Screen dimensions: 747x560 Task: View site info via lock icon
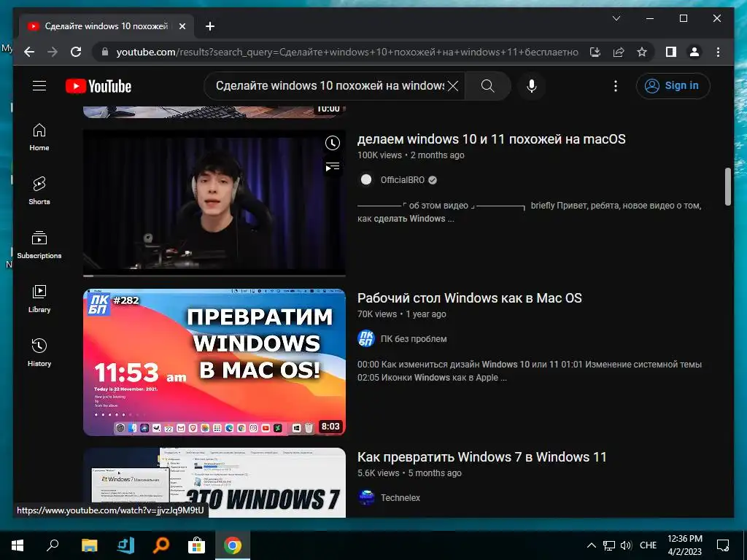click(105, 52)
